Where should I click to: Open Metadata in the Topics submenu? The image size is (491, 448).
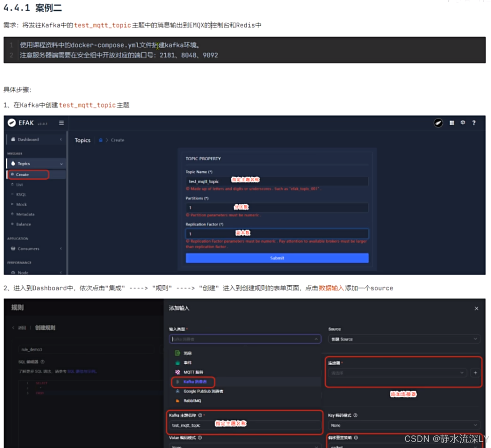coord(25,214)
